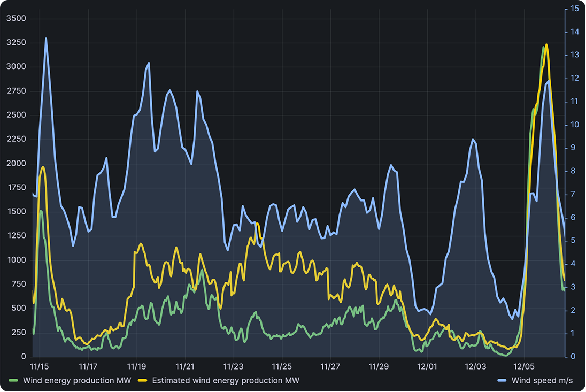Click the 1750 tick on left axis
The width and height of the screenshot is (586, 392).
pos(16,188)
